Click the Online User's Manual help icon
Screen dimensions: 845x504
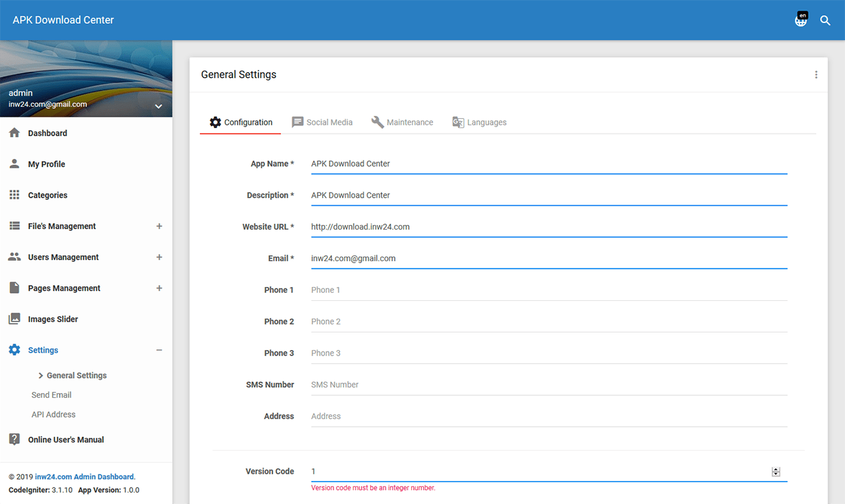point(15,439)
